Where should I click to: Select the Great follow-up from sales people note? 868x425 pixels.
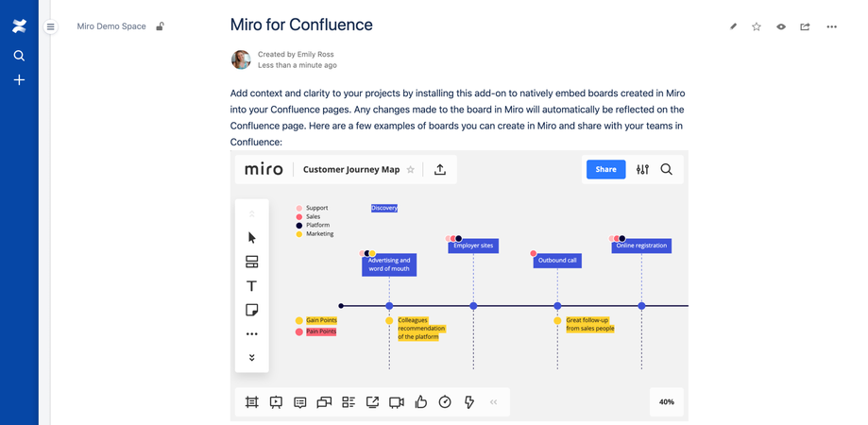[x=590, y=324]
